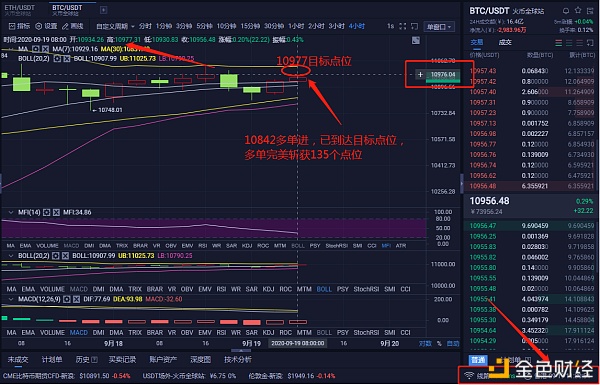Open the 账户资产 account assets tab
This screenshot has width=600, height=385.
pos(163,359)
